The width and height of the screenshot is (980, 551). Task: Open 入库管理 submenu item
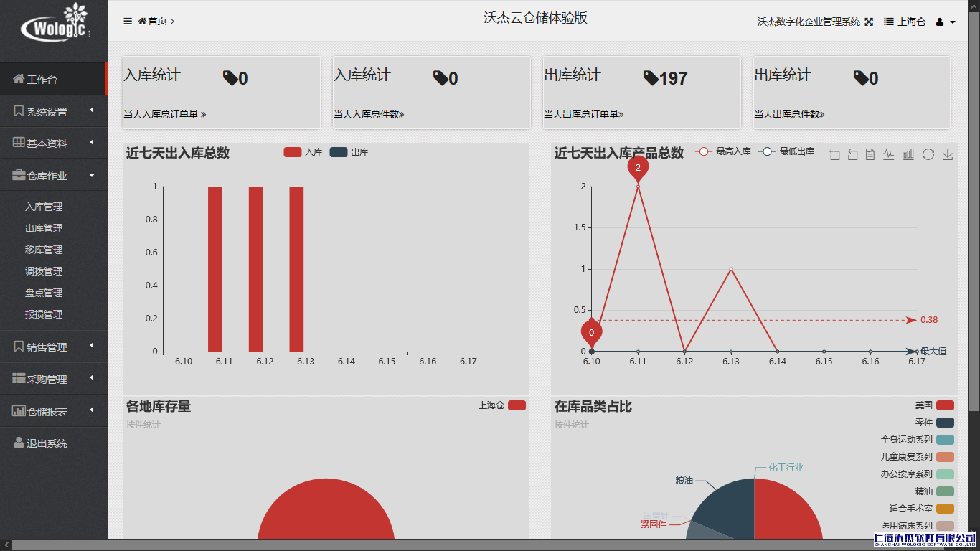click(x=44, y=207)
